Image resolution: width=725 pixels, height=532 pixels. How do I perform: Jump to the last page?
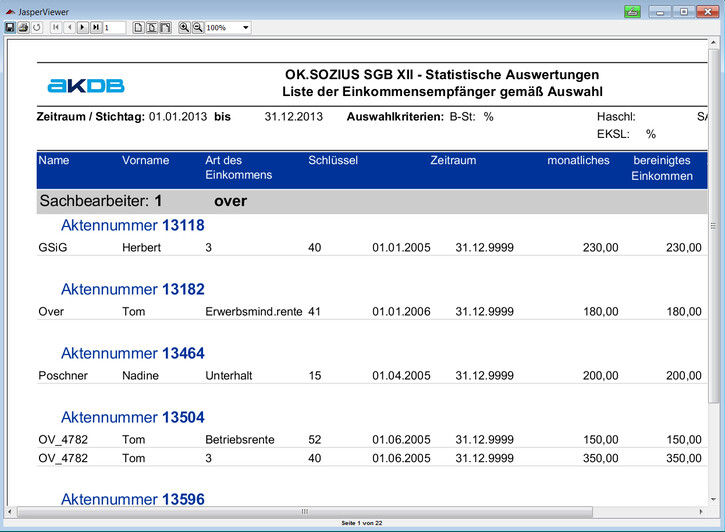click(95, 28)
